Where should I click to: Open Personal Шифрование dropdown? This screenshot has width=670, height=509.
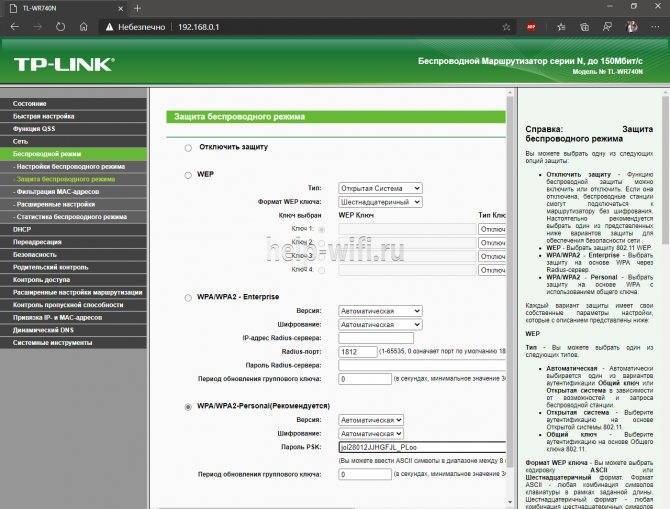click(x=370, y=433)
